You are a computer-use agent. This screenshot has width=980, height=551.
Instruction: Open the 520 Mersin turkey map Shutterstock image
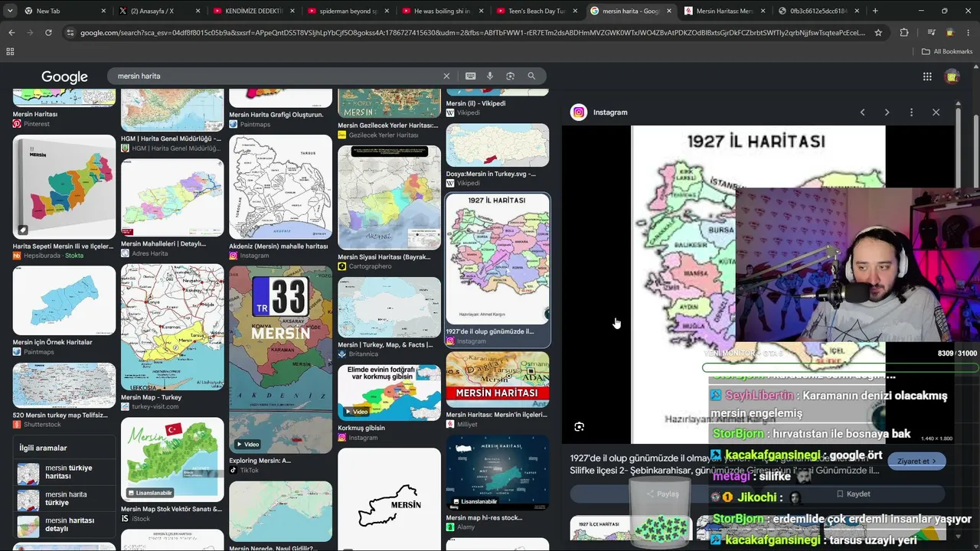pos(64,386)
